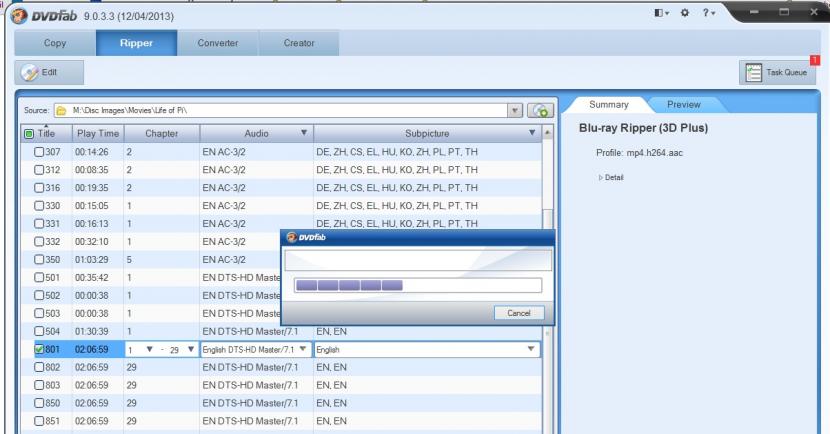Check the title 851 checkbox
830x434 pixels.
coord(39,421)
